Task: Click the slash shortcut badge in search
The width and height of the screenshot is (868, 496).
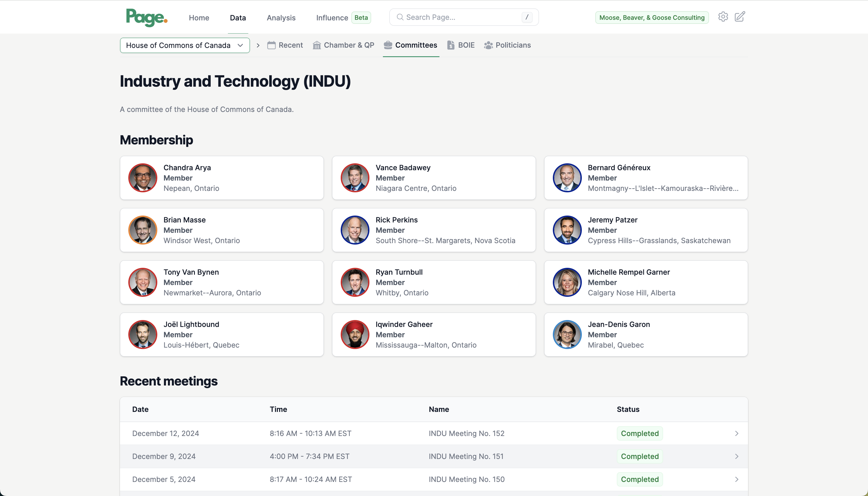Action: [527, 17]
